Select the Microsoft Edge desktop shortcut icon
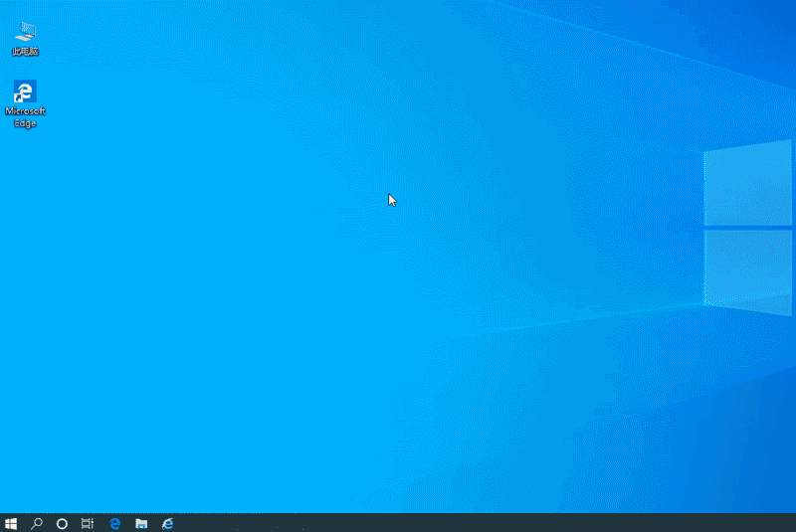 [x=25, y=92]
